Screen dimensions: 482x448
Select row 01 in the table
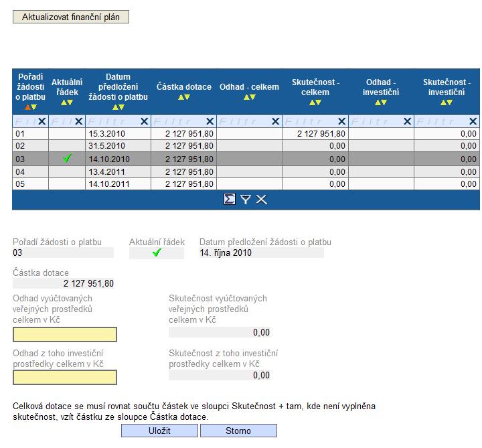(x=246, y=134)
